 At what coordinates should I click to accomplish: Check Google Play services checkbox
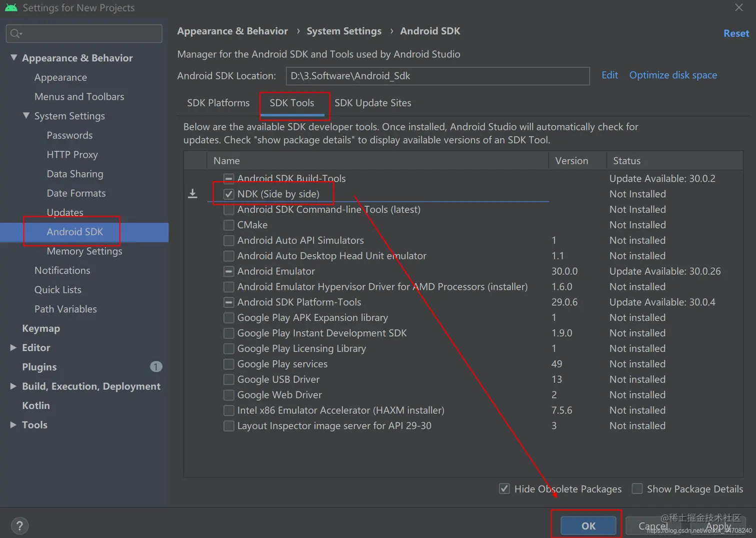click(x=228, y=364)
